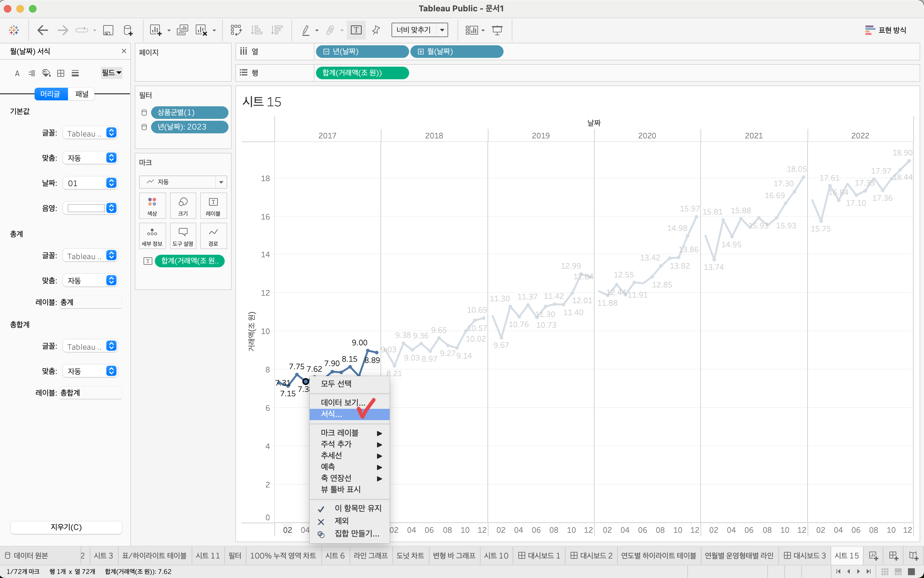Switch to the 도넛 차트 sheet tab
924x578 pixels.
coord(410,555)
